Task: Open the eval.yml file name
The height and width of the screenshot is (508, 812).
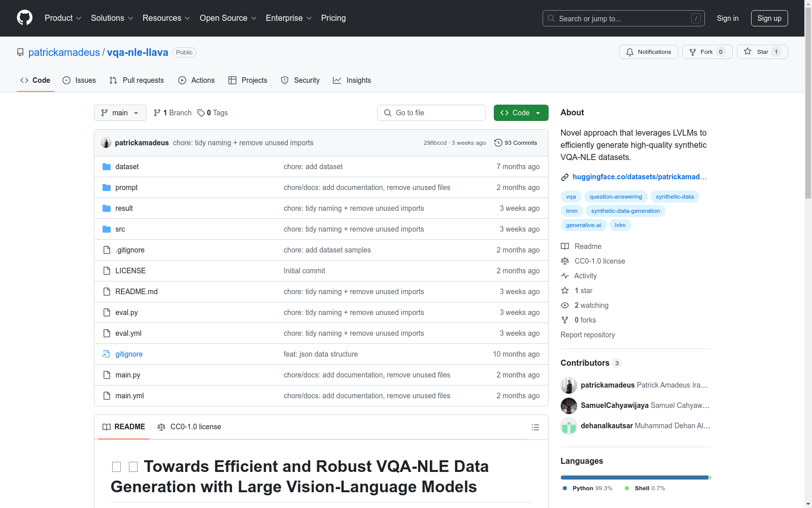Action: coord(128,333)
